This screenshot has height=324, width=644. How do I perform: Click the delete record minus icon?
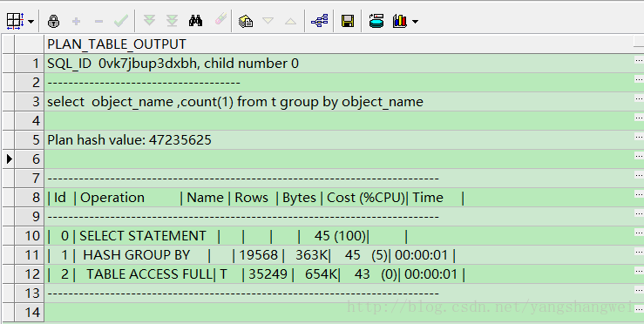coord(98,21)
